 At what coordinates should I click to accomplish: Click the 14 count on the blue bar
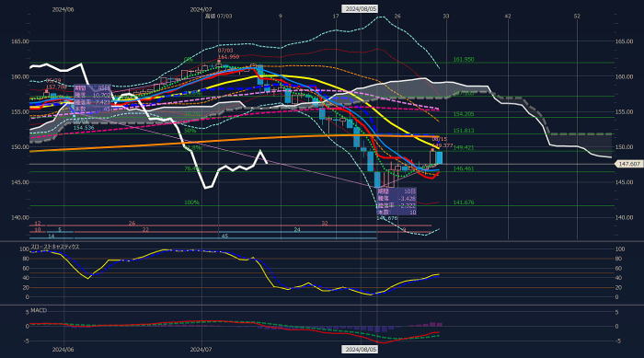(51, 237)
